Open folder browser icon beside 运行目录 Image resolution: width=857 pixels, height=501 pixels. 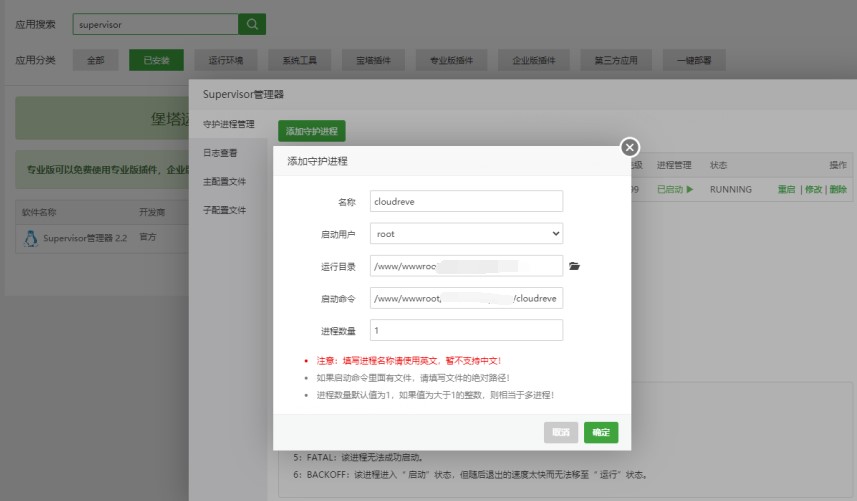point(574,266)
